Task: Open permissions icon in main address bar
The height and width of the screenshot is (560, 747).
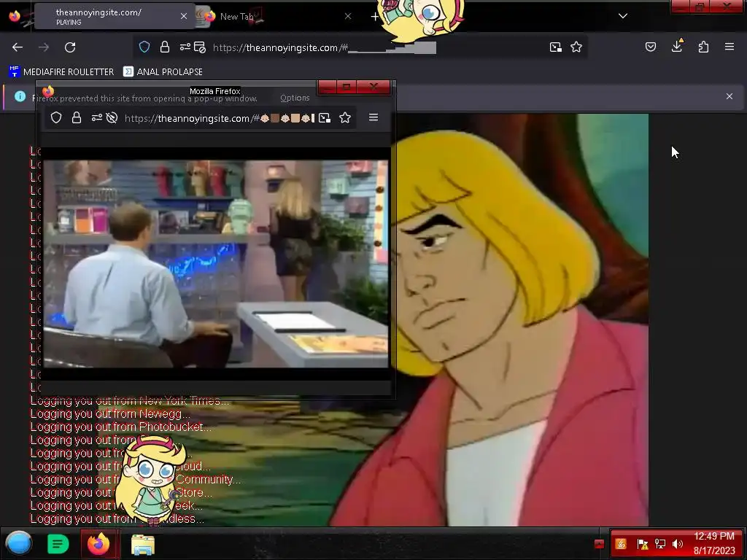Action: tap(185, 47)
